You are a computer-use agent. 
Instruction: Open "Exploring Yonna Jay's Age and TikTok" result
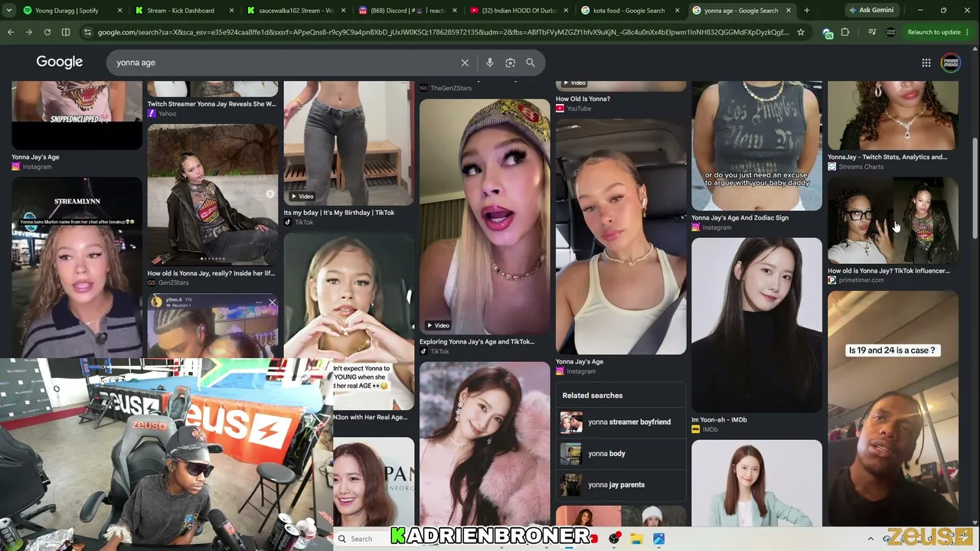pos(476,341)
